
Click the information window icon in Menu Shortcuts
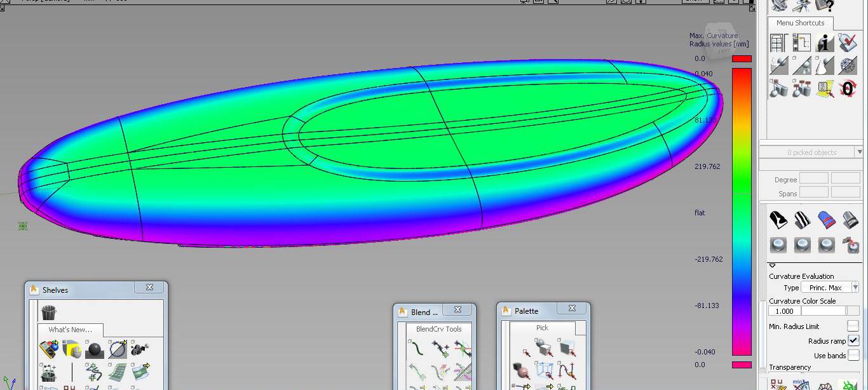(x=825, y=43)
